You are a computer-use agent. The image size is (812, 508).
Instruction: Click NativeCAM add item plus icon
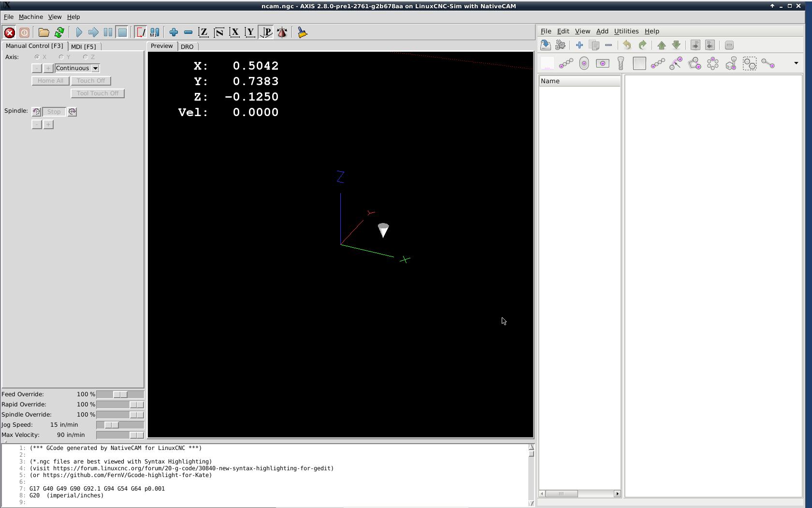[580, 45]
